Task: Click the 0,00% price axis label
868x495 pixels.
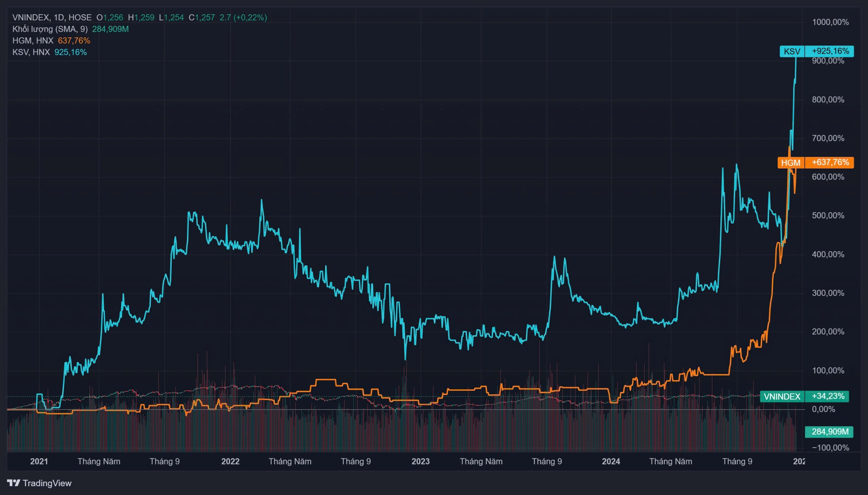Action: click(x=824, y=409)
